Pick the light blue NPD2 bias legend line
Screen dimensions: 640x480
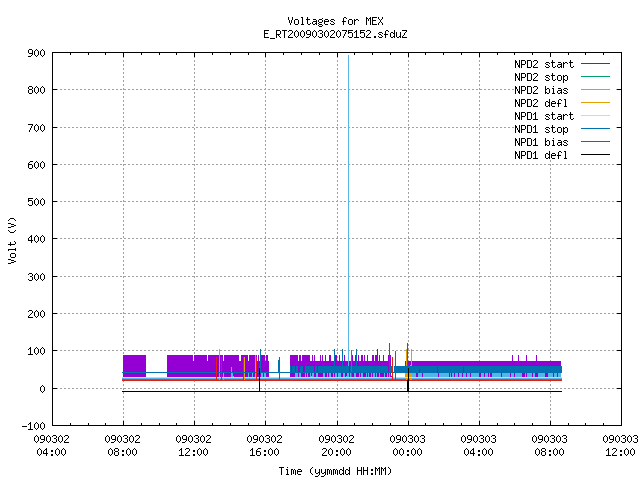point(595,90)
